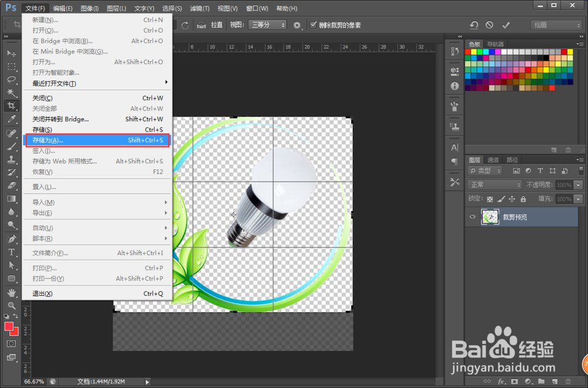The image size is (588, 388).
Task: Open crop options gear icon
Action: point(297,25)
